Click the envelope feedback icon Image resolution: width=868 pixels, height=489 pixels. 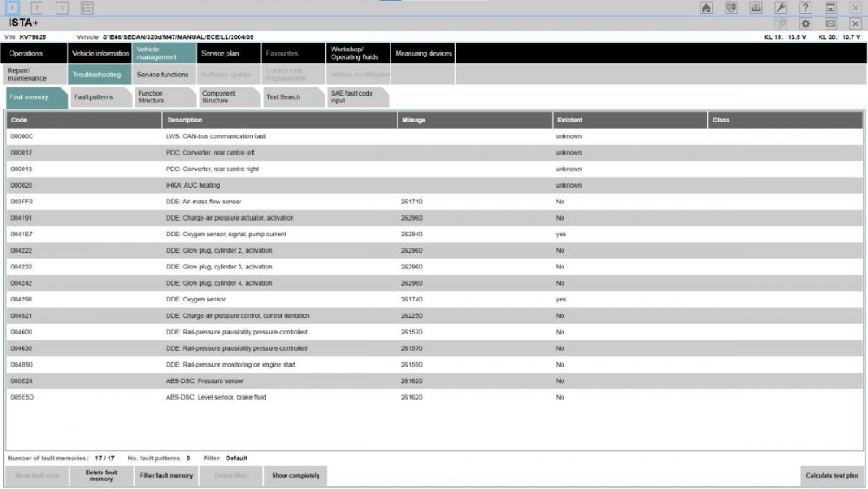pyautogui.click(x=831, y=23)
